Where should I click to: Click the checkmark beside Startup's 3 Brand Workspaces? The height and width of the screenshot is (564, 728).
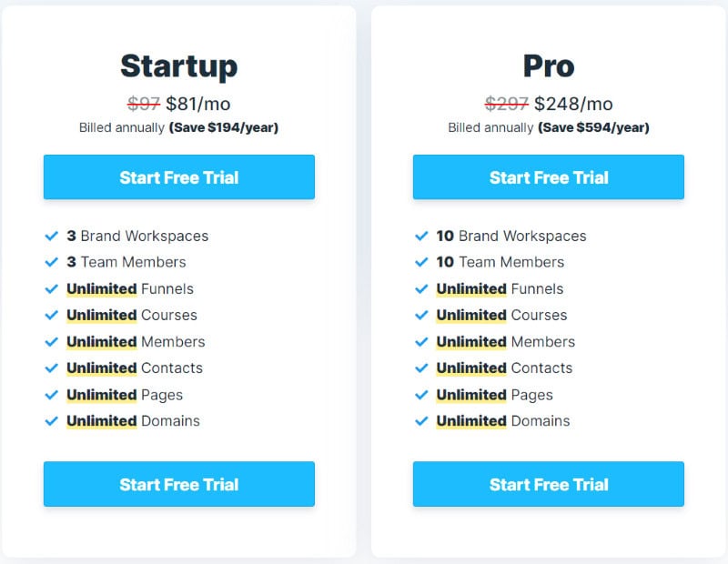52,236
